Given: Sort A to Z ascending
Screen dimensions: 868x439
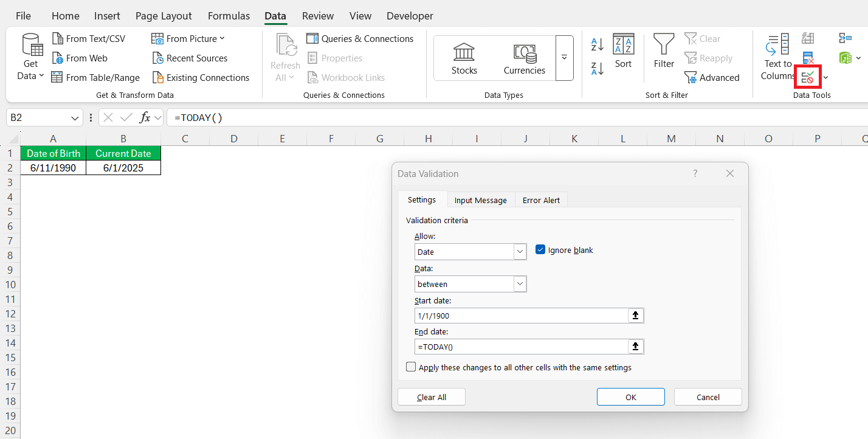Looking at the screenshot, I should pos(598,44).
